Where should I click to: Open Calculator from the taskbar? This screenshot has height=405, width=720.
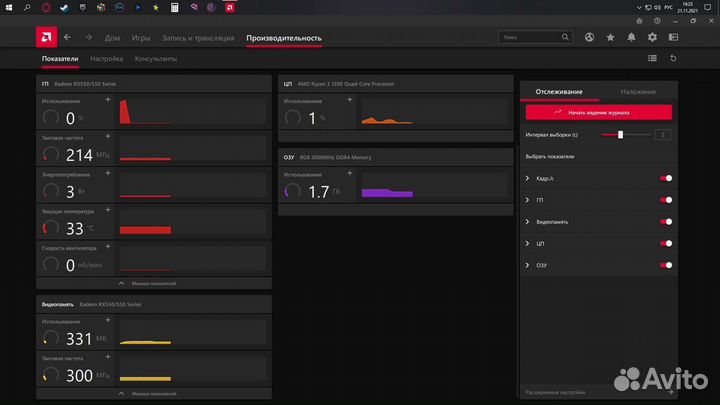point(174,7)
